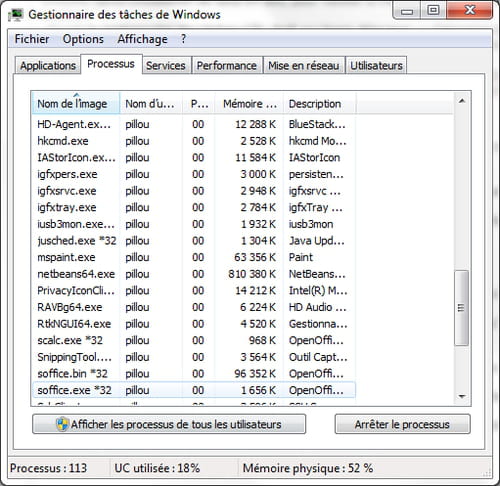Select the jusched.exe *32 process
Screen dimensions: 500x486
(x=193, y=241)
